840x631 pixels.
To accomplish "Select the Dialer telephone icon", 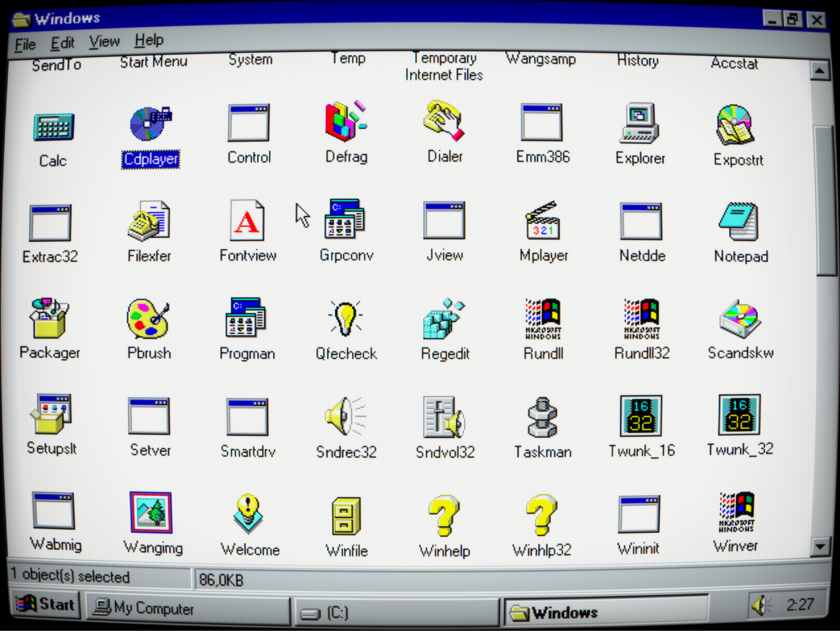I will point(444,121).
